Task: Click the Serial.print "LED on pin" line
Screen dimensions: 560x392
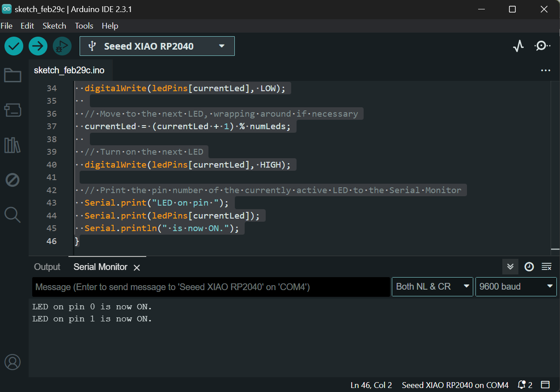Action: click(x=157, y=203)
